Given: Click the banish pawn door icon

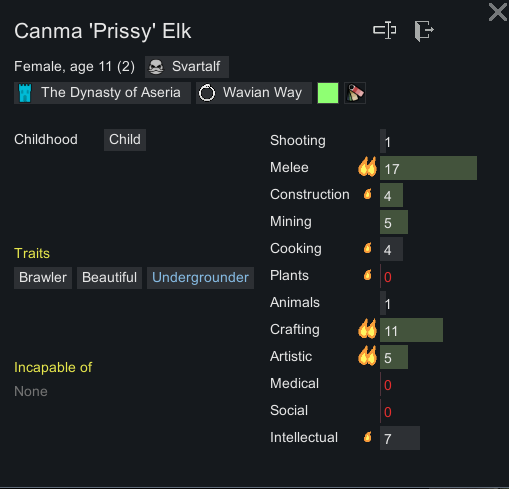Looking at the screenshot, I should [x=424, y=31].
